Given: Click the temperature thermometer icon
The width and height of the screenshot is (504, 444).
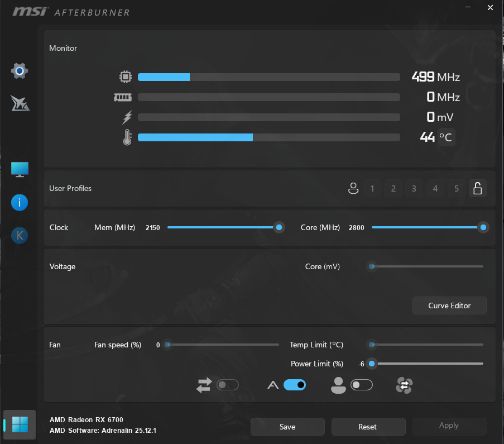Looking at the screenshot, I should (x=127, y=137).
